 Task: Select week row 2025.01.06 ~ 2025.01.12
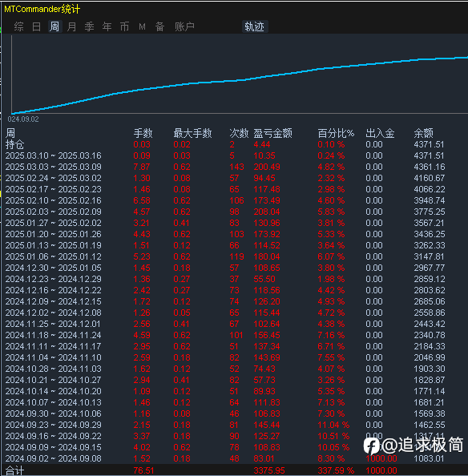coord(234,256)
